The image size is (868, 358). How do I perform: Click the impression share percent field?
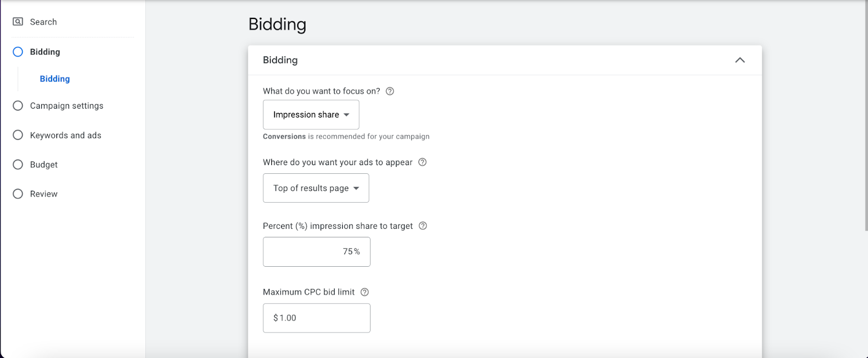(316, 252)
